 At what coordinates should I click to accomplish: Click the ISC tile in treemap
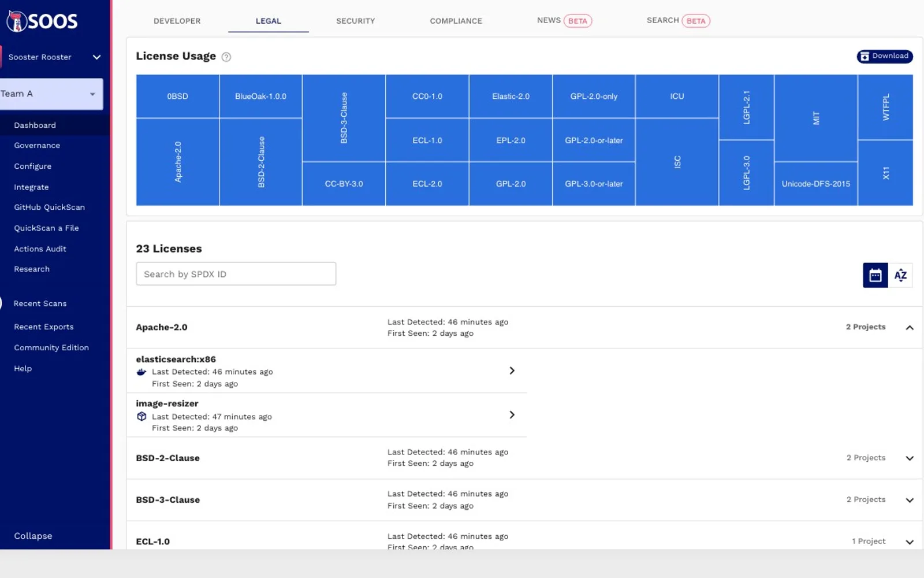click(x=677, y=162)
